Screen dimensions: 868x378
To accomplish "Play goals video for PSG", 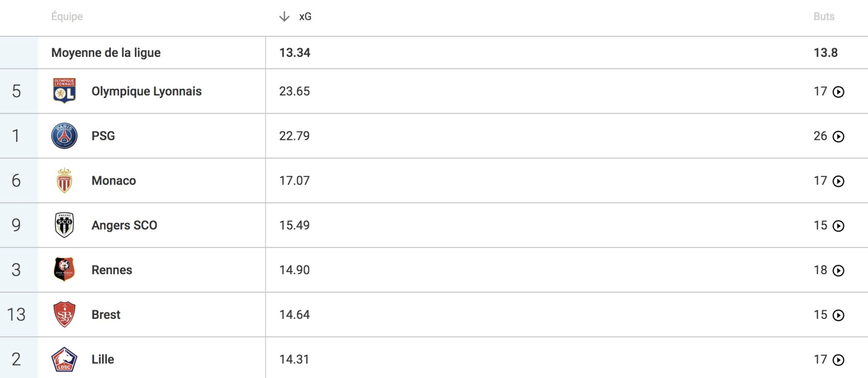I will 838,136.
